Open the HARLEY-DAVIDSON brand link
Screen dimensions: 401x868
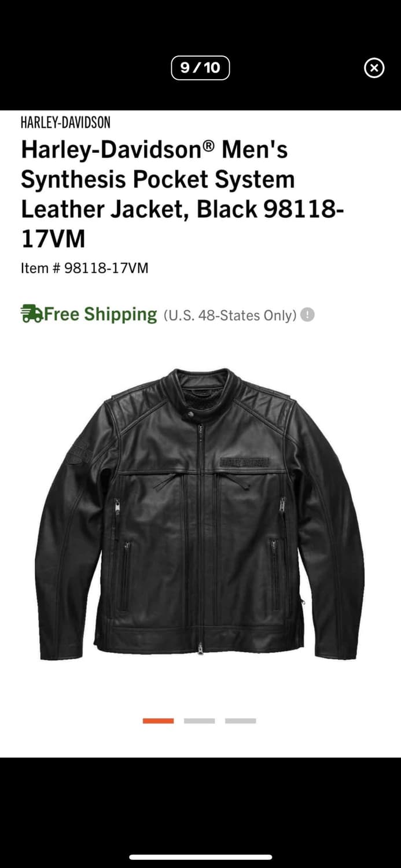point(65,123)
